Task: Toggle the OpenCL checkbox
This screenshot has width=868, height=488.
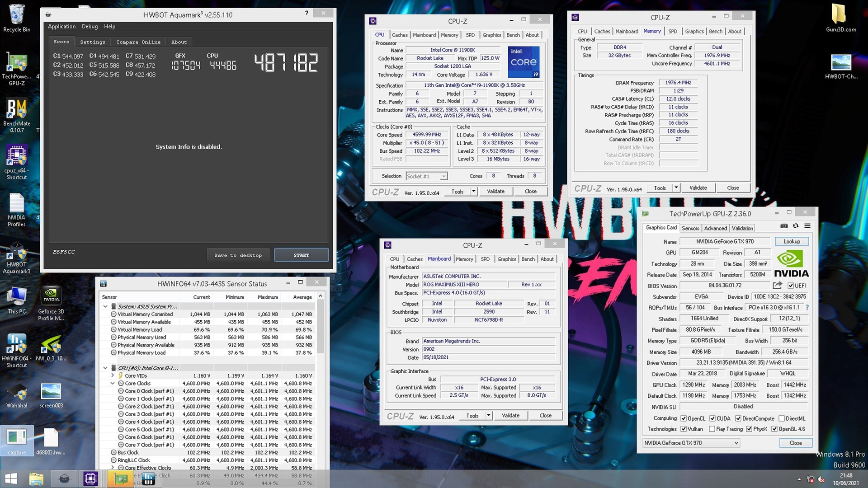Action: [684, 418]
